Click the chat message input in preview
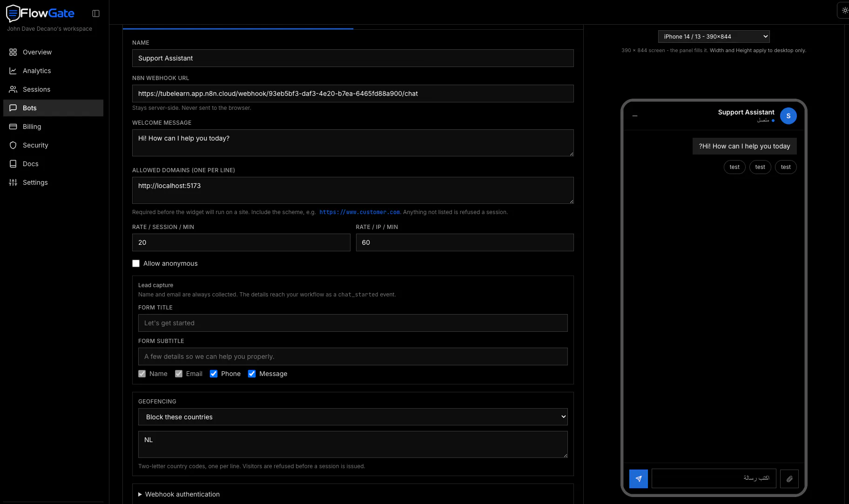The image size is (849, 504). 714,478
